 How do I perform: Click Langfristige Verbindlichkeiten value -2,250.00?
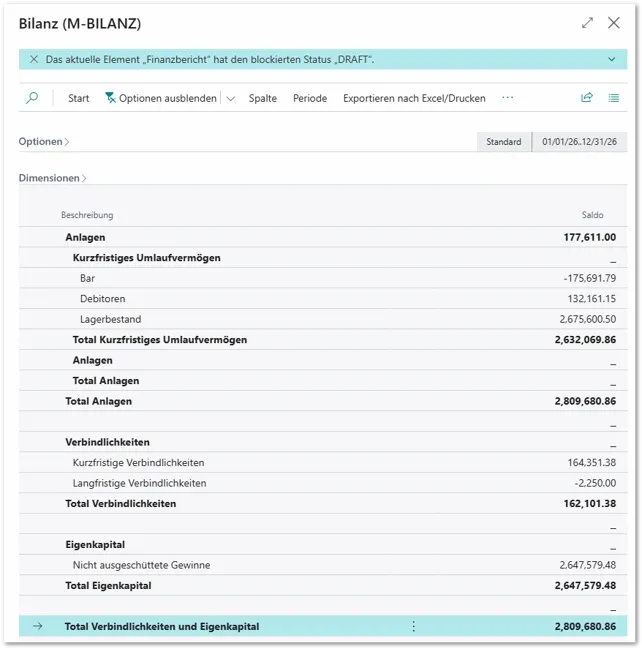(595, 483)
